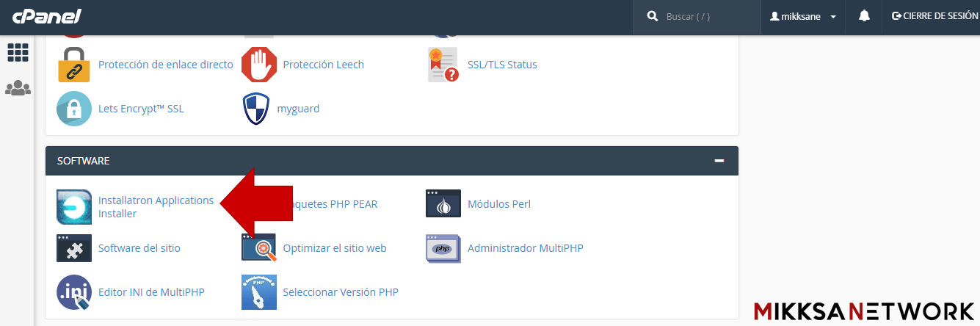Open the Software del sitio icon
This screenshot has height=326, width=980.
tap(74, 248)
